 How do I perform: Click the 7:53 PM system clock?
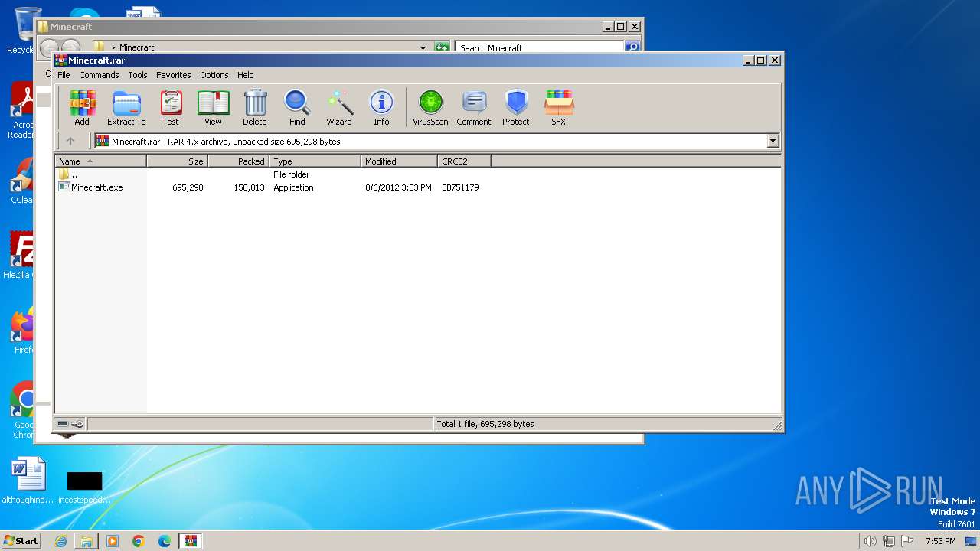click(940, 541)
